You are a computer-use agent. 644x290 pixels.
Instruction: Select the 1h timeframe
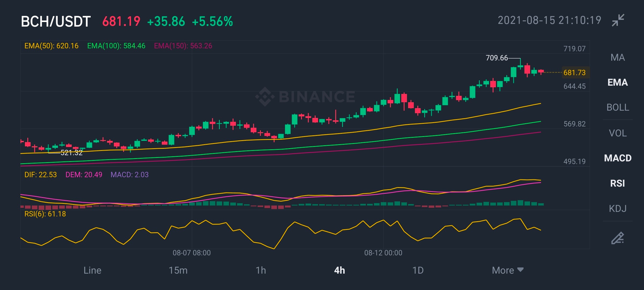[261, 270]
